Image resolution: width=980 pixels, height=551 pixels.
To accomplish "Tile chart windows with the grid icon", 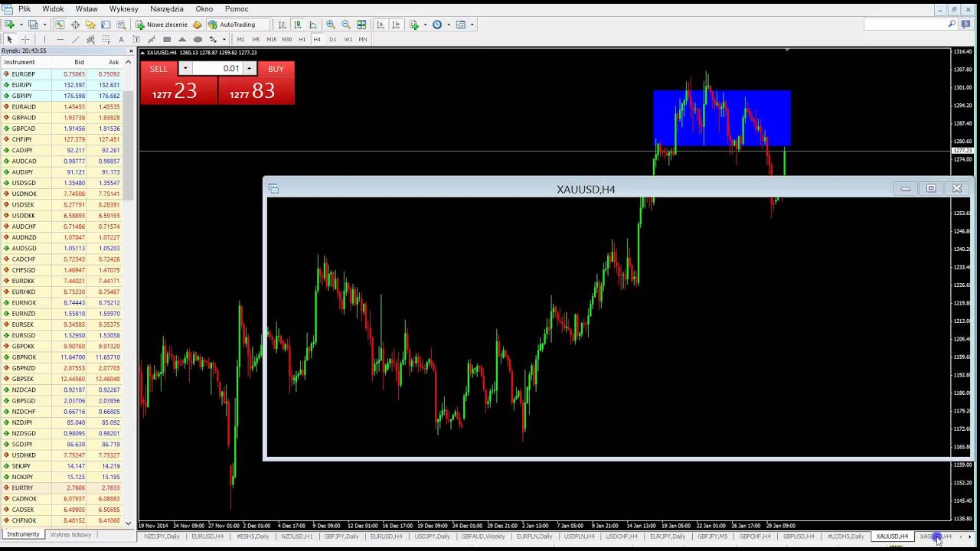I will tap(361, 24).
